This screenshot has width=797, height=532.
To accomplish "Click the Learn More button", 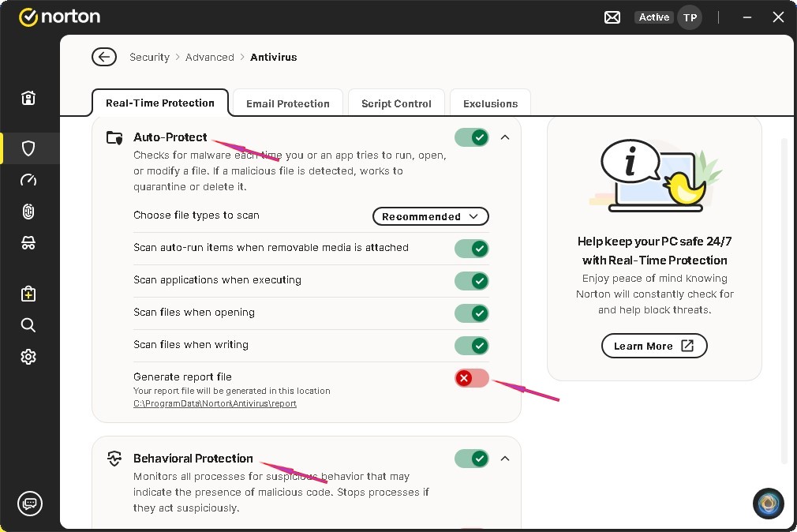I will [654, 346].
